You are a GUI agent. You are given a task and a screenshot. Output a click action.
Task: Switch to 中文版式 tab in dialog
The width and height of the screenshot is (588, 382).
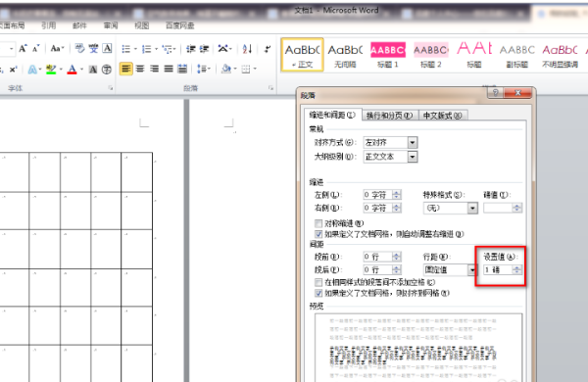[442, 116]
